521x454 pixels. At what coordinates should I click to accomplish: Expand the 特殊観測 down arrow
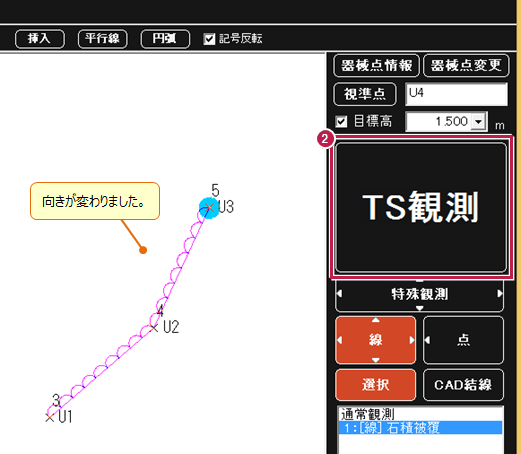(419, 308)
